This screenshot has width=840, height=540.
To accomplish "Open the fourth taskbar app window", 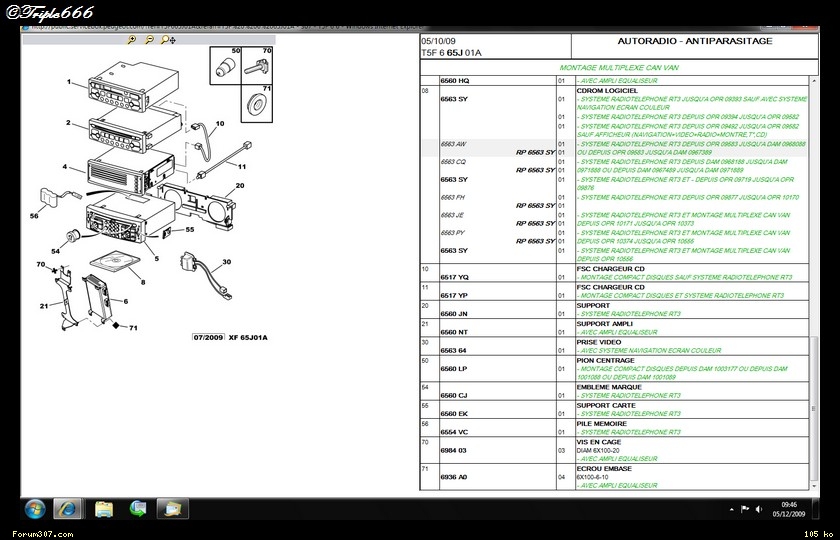I will click(172, 508).
